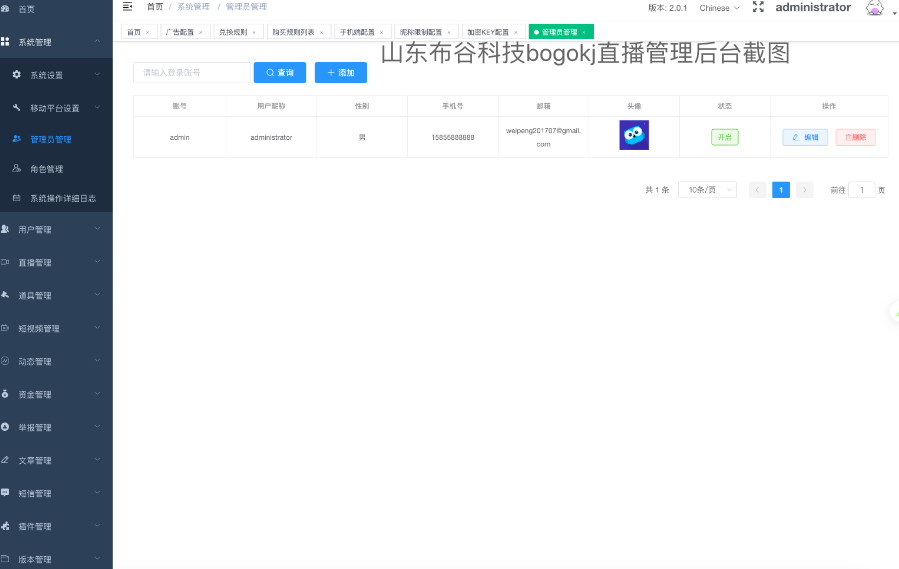Click the administrator avatar in top bar
The image size is (899, 569).
point(874,8)
